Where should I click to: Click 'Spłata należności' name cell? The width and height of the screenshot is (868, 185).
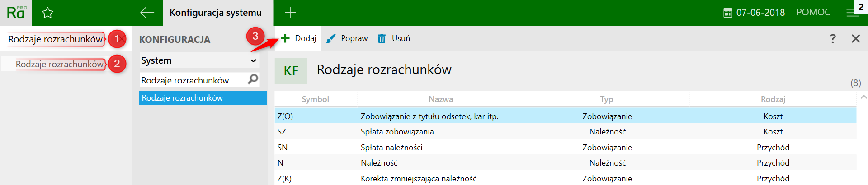(x=392, y=148)
